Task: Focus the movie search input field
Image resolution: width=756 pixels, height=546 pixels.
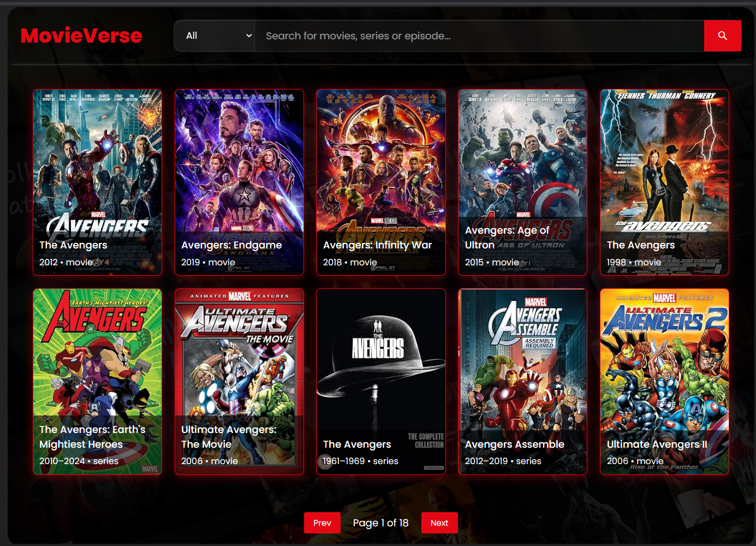Action: point(479,36)
